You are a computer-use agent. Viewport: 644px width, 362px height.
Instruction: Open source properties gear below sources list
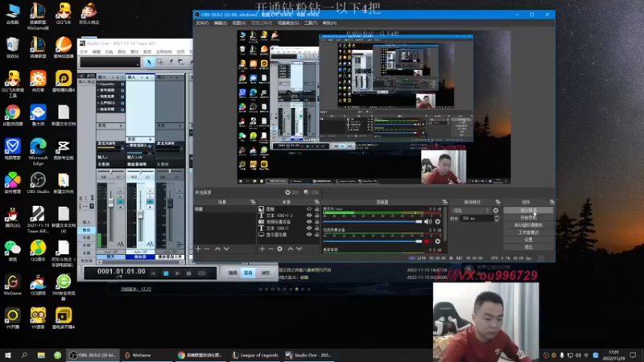tap(279, 249)
